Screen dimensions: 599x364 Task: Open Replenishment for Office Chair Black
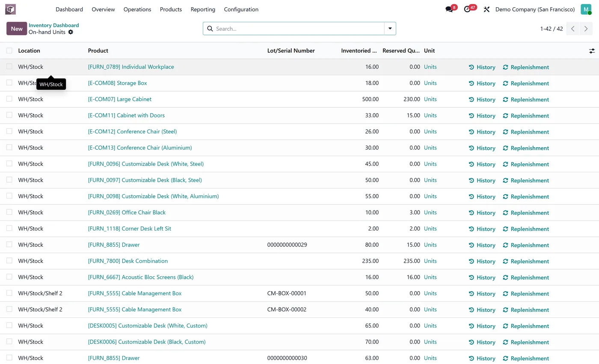pos(526,213)
